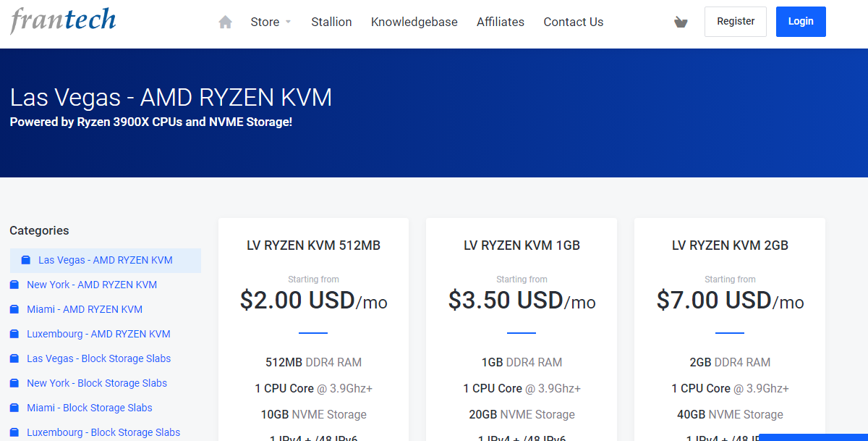Click the Register button
This screenshot has width=868, height=441.
click(x=736, y=22)
